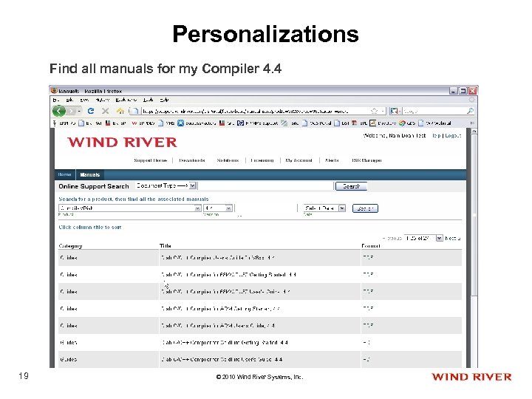
Task: Click the greyed forward arrow button
Action: point(71,111)
